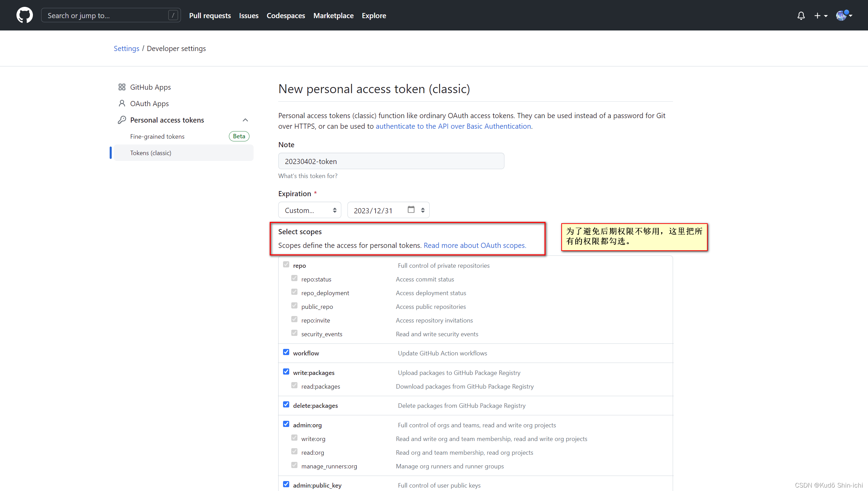Open Marketplace in top navigation
Image resolution: width=868 pixels, height=491 pixels.
333,15
